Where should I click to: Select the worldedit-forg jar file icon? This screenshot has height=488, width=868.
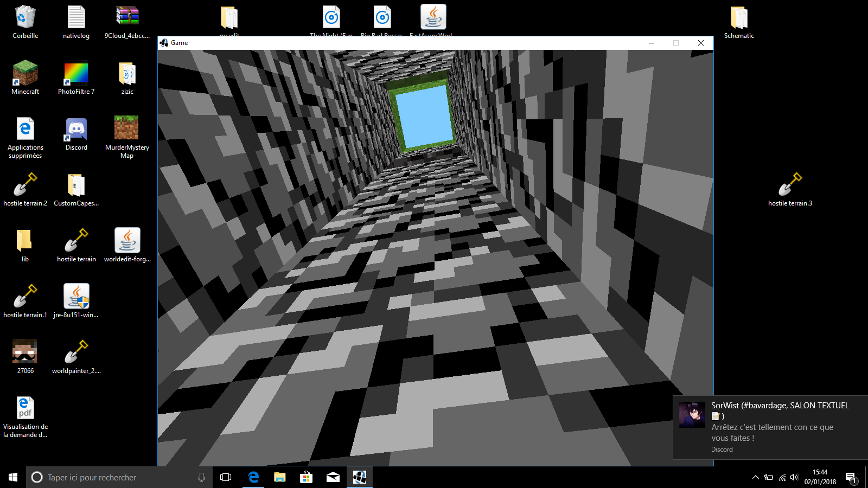pos(127,240)
